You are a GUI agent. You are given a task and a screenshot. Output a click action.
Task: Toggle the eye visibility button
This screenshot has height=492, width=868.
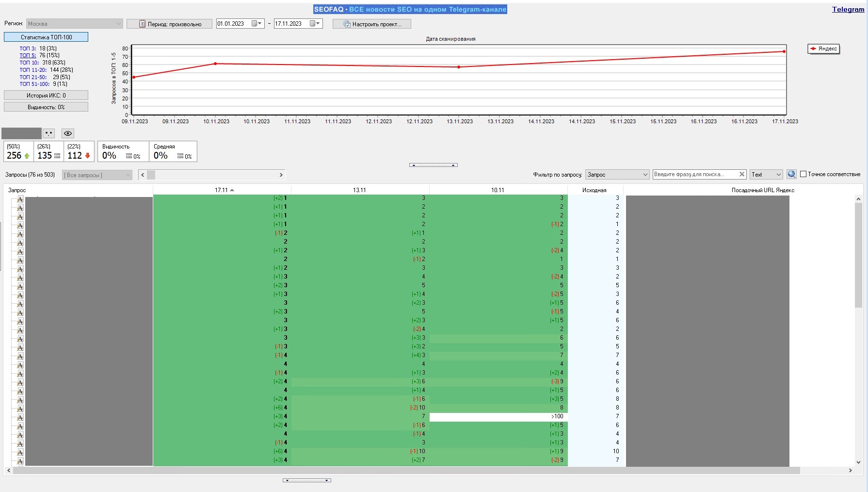[68, 133]
